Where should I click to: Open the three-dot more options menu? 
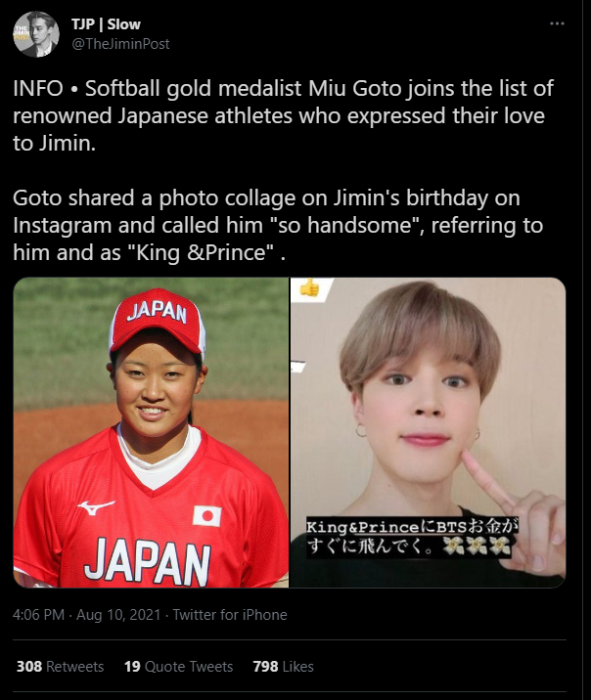(x=557, y=23)
